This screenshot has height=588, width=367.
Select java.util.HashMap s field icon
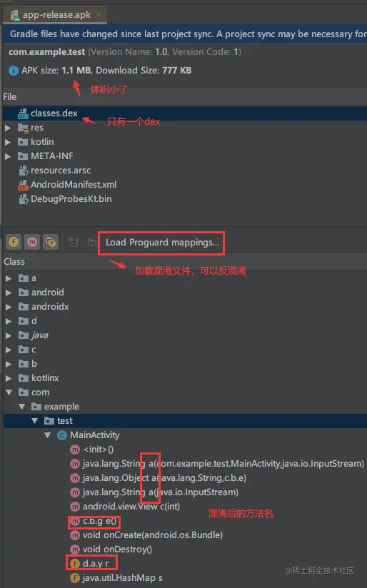tap(75, 578)
